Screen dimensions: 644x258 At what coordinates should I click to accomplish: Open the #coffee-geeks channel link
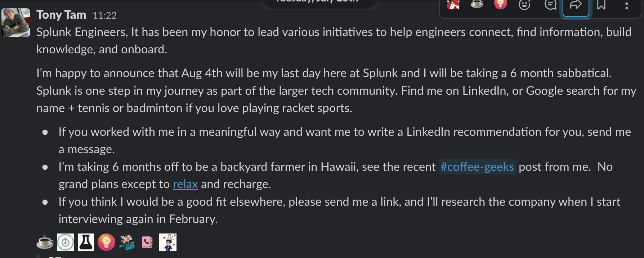tap(477, 167)
